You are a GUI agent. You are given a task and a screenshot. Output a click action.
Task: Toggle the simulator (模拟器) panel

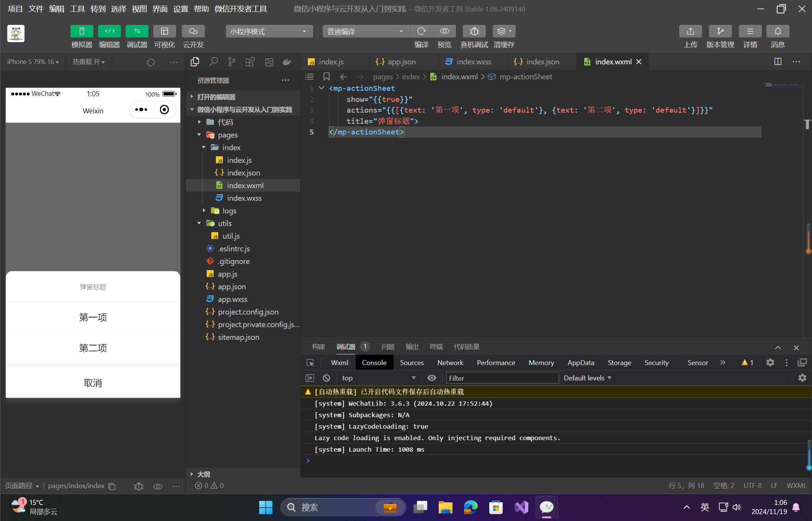82,31
